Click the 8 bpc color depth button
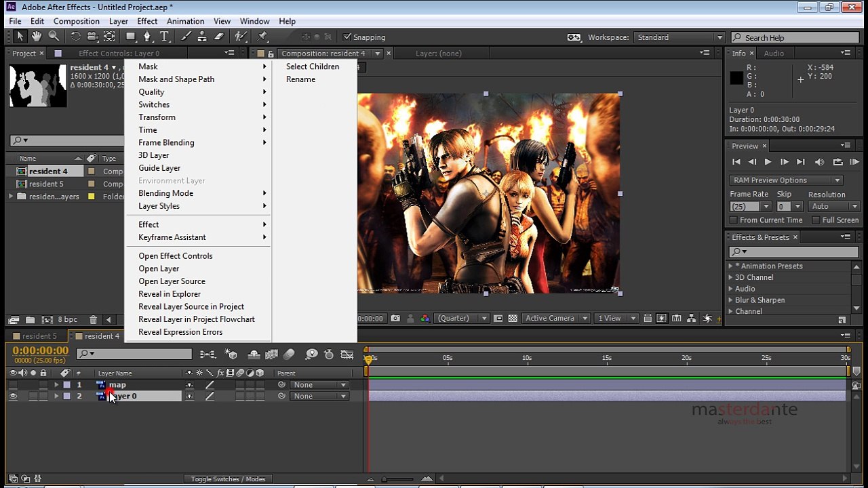868x488 pixels. pyautogui.click(x=67, y=319)
